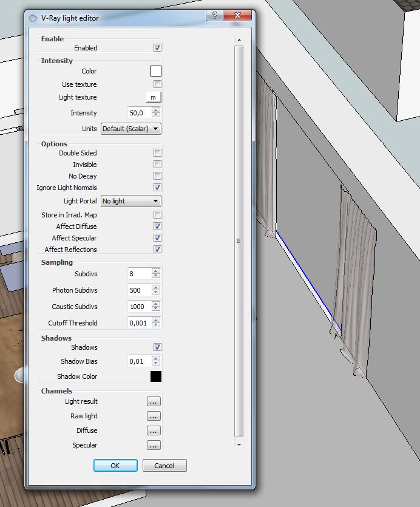Disable Ignore Light Normals checkbox
Screen dimensions: 420x507
click(157, 188)
